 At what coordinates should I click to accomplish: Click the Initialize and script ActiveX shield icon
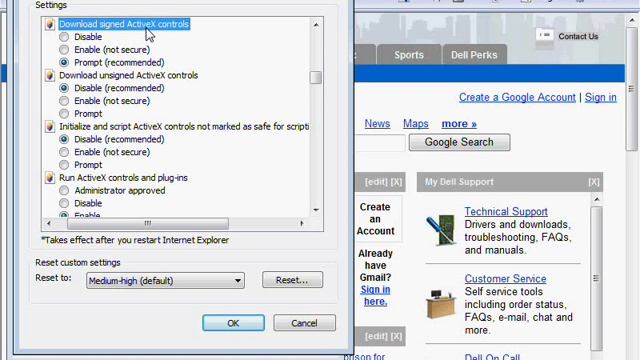click(50, 127)
